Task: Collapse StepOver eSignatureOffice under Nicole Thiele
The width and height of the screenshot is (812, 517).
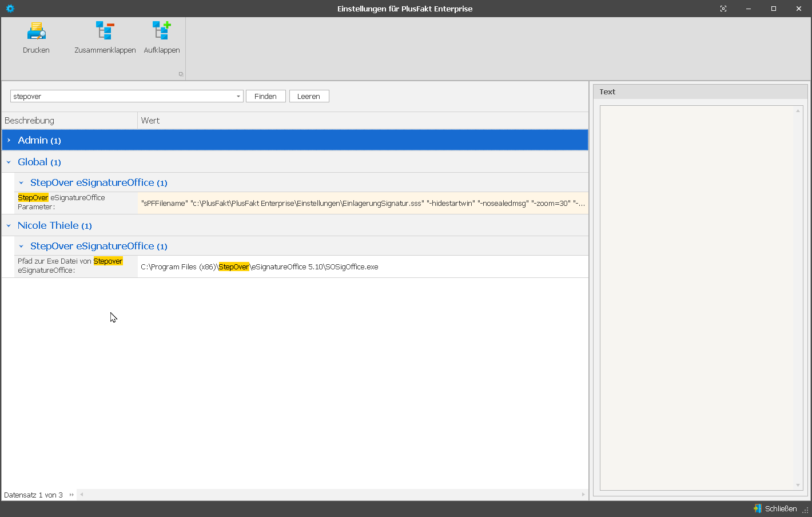Action: click(x=21, y=246)
